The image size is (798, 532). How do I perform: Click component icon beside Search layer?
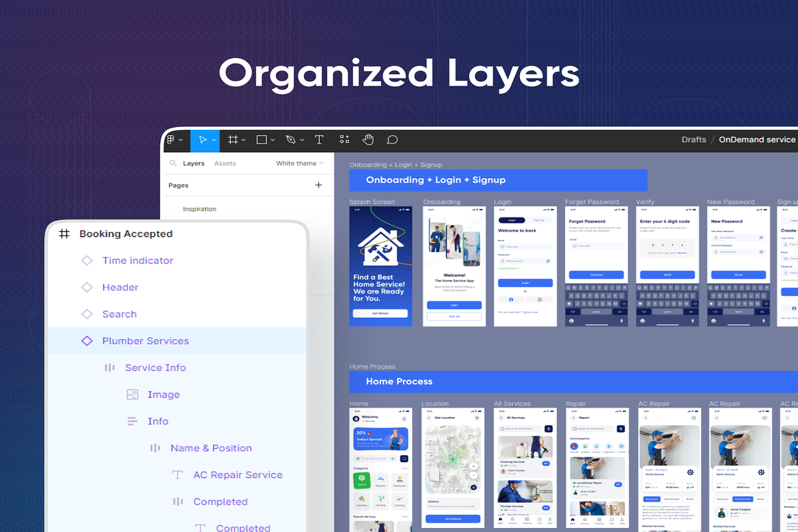click(86, 314)
